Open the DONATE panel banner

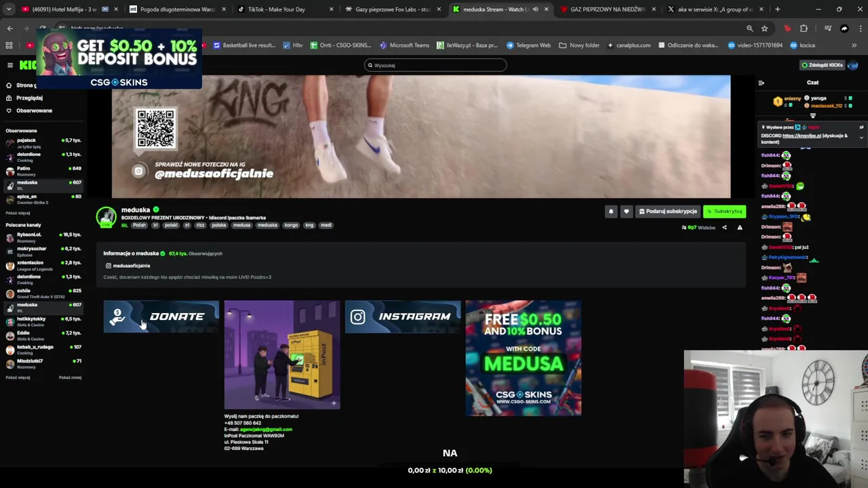pos(161,317)
